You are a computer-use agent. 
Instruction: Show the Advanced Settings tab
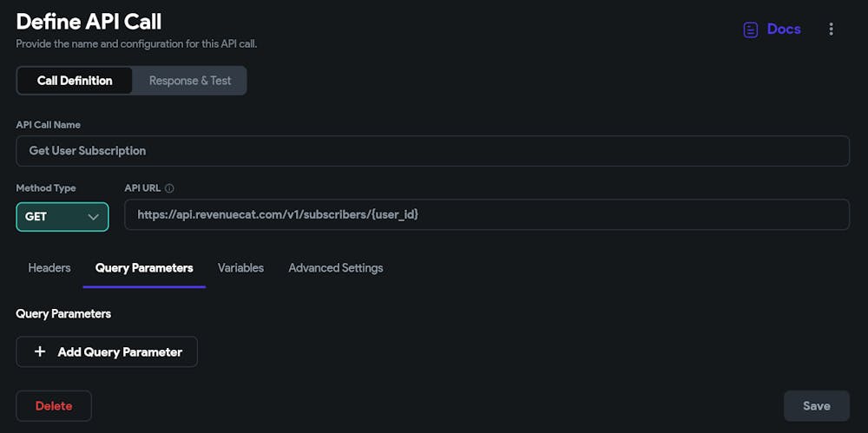coord(335,267)
